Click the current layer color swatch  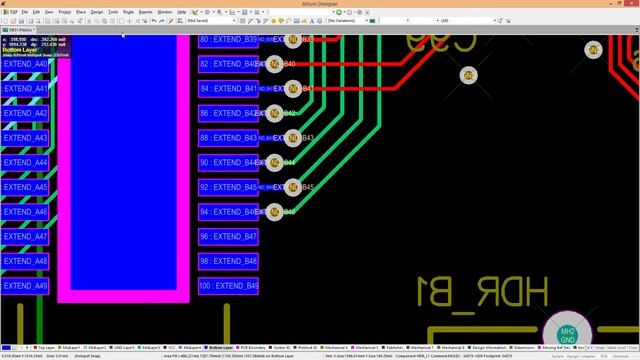pyautogui.click(x=6, y=348)
